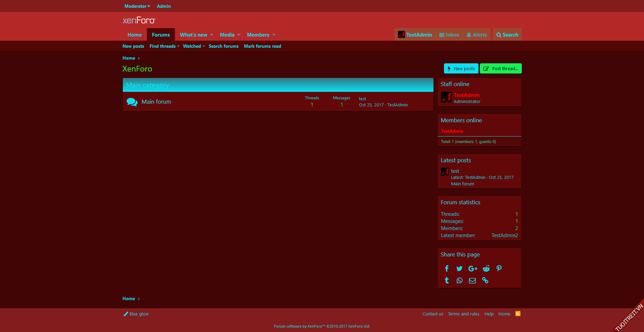Expand the What's new dropdown arrow
Screen dimensions: 644x332
click(212, 35)
